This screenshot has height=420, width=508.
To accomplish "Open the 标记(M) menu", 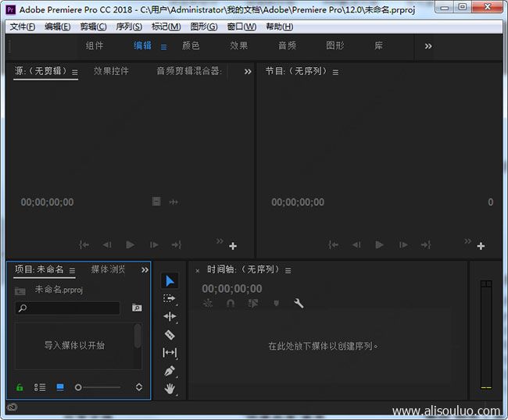I will pyautogui.click(x=166, y=27).
